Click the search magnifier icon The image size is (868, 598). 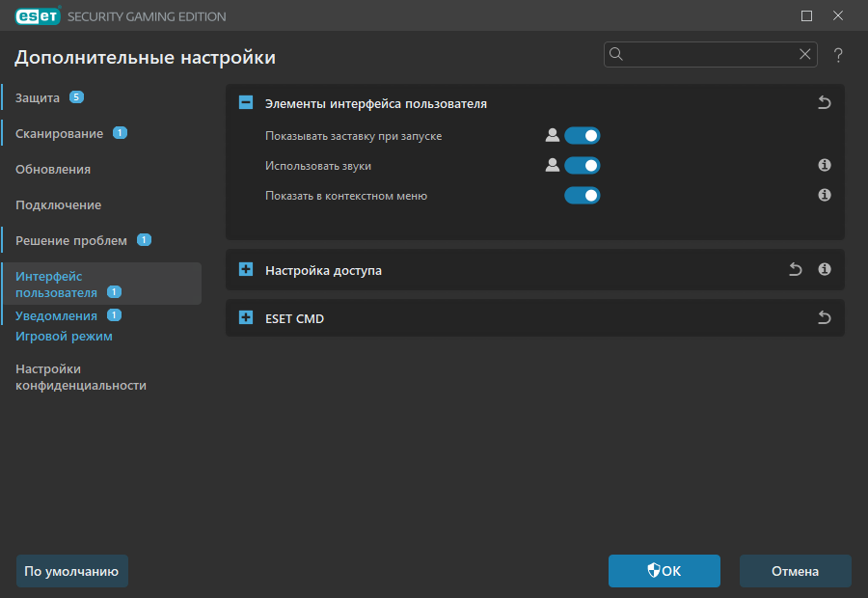tap(616, 54)
